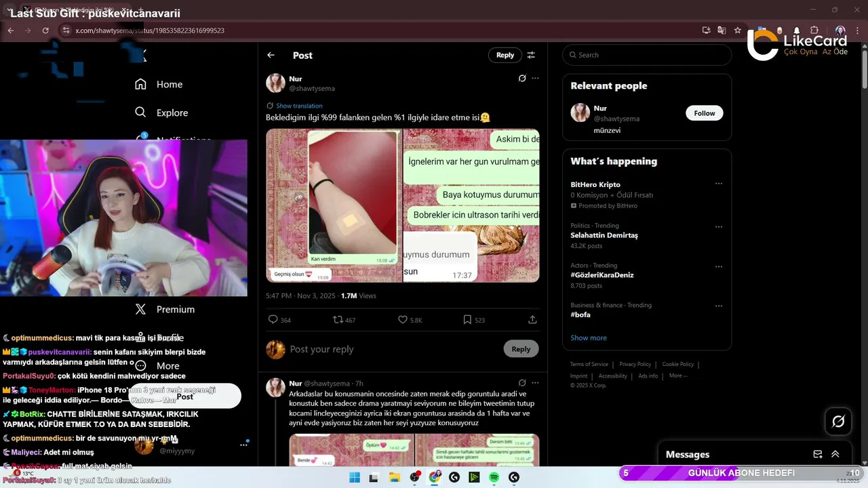Open Selahattin Demirtaş trending topic
868x488 pixels.
[x=604, y=235]
